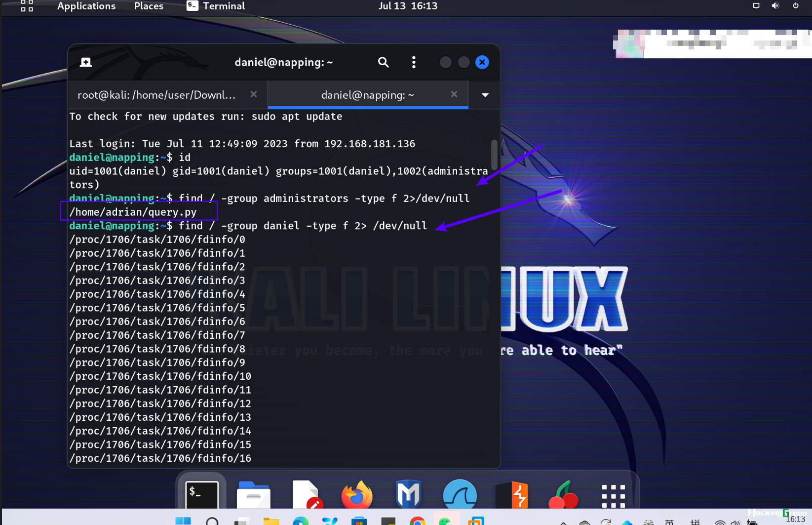Click the terminal title daniel@napping: ~
Viewport: 812px width, 525px height.
pyautogui.click(x=284, y=62)
